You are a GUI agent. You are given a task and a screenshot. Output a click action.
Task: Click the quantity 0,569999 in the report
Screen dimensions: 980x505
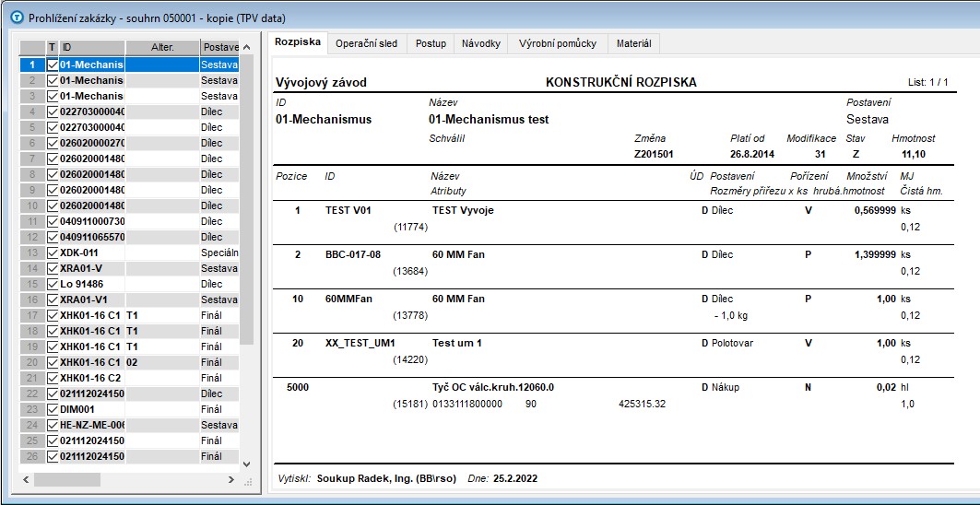pyautogui.click(x=876, y=211)
